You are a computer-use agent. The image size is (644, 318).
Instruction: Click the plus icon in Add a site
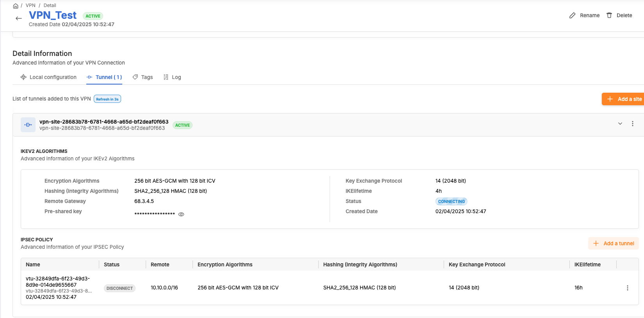pos(610,99)
